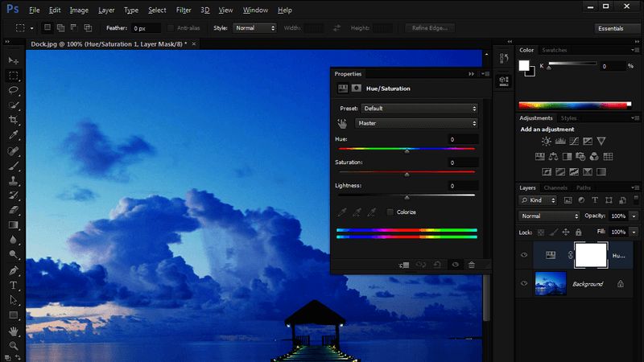Viewport: 644px width, 362px height.
Task: Close the Dock.jpg document tab
Action: coord(194,44)
